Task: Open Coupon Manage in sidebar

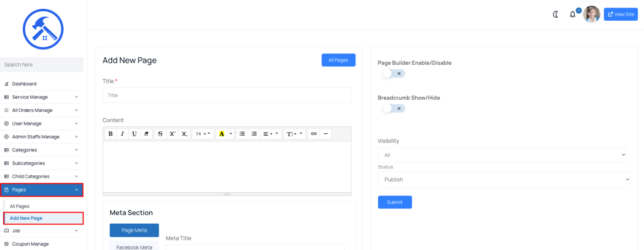Action: (42, 244)
